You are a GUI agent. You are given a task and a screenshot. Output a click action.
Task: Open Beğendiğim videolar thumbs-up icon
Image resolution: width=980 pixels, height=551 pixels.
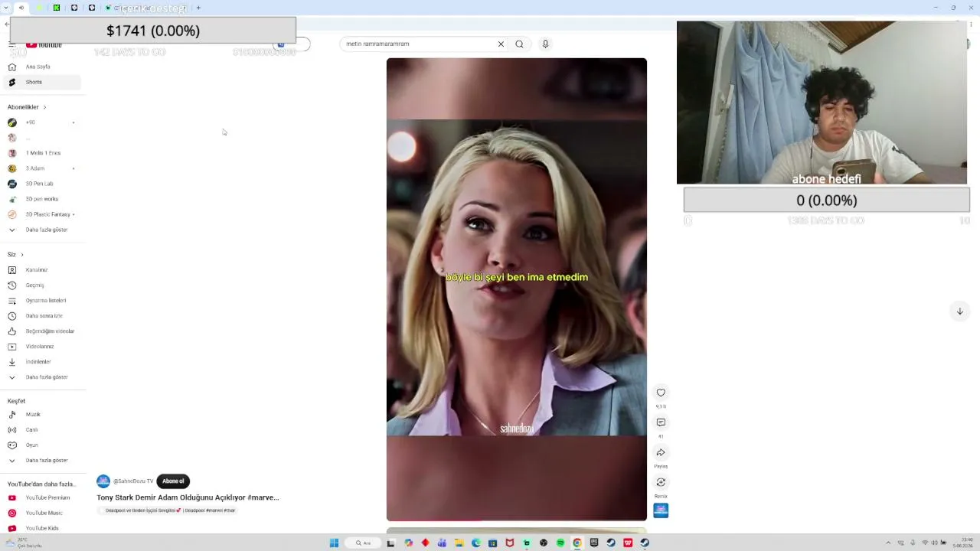tap(12, 331)
